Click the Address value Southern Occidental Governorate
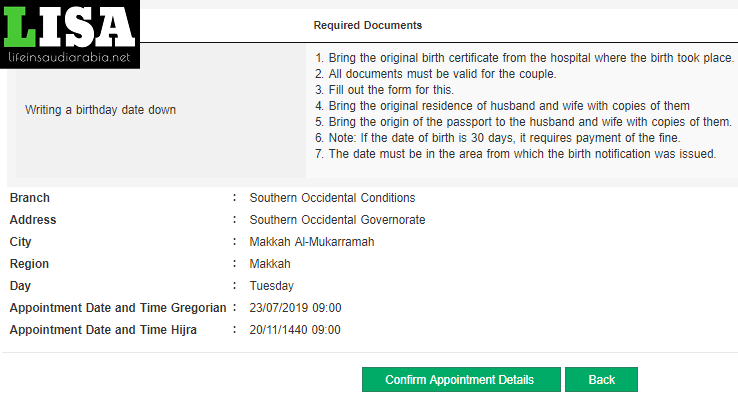The image size is (738, 405). [x=337, y=220]
